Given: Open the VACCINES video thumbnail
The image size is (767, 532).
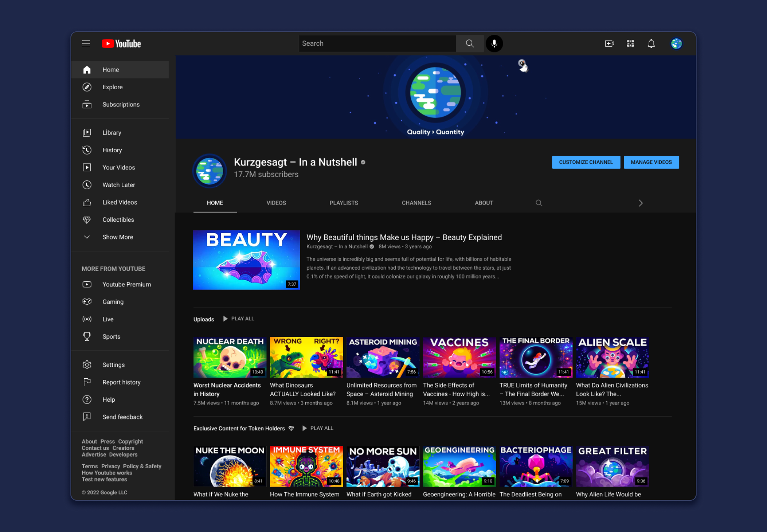Looking at the screenshot, I should pyautogui.click(x=459, y=357).
